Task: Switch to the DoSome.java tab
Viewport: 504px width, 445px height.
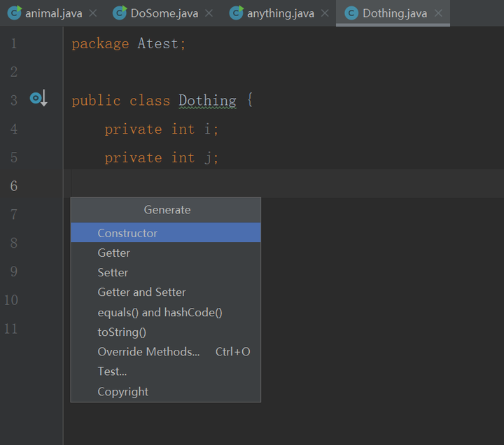Action: tap(164, 13)
